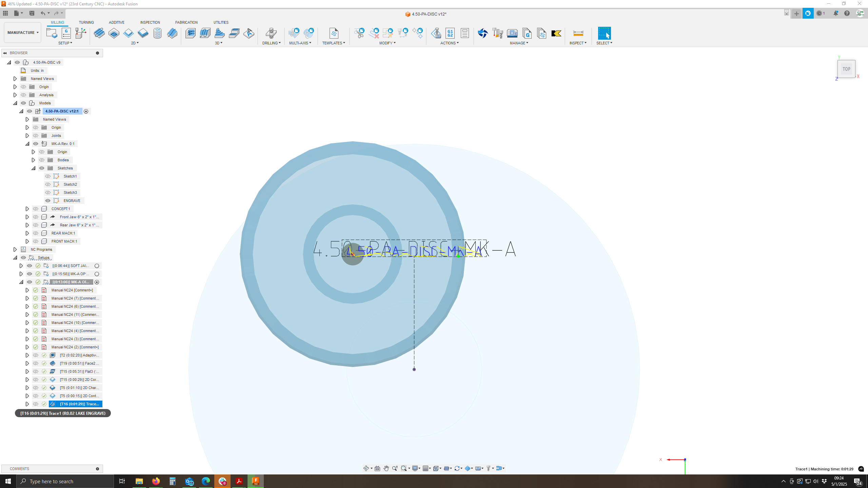Open the notifications bell

[x=836, y=13]
